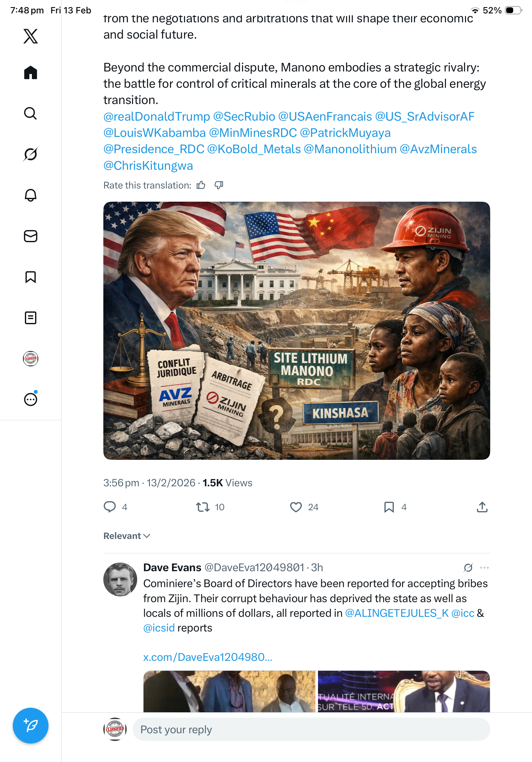This screenshot has width=532, height=762.
Task: Open Grok from the sidebar
Action: pos(31,154)
